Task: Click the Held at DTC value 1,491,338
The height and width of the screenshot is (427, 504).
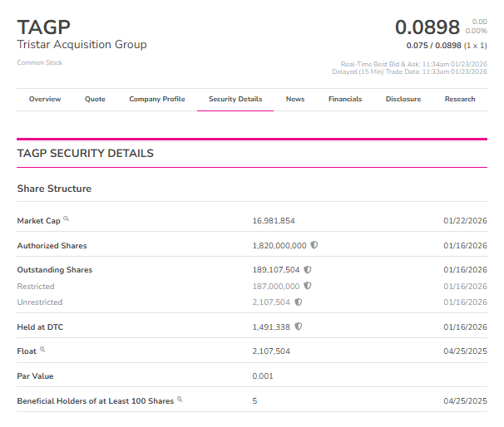Action: click(271, 327)
